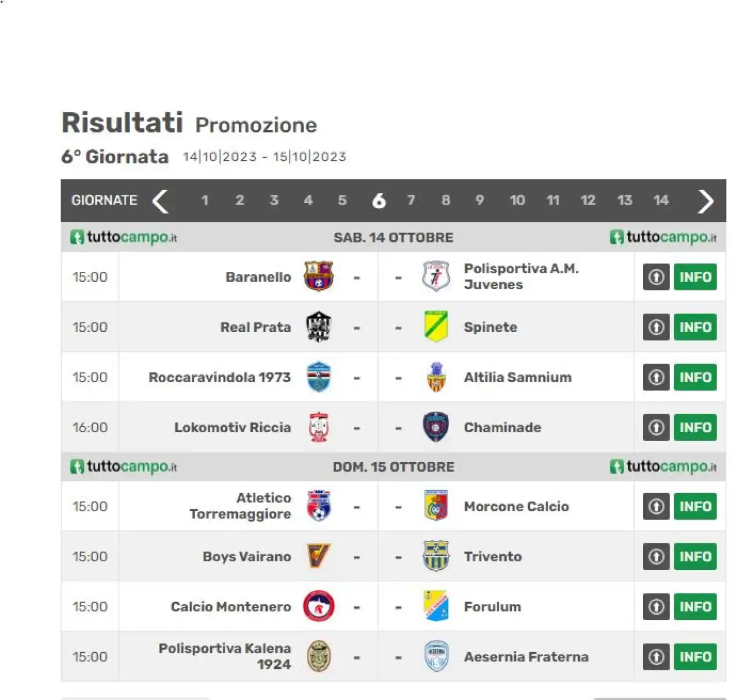Show next giornate with right arrow
Image resolution: width=737 pixels, height=700 pixels.
point(705,201)
